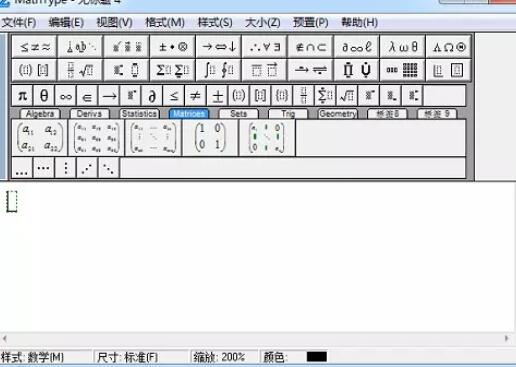Screen dimensions: 516x367
Task: Insert the diagonal matrix template
Action: point(267,138)
